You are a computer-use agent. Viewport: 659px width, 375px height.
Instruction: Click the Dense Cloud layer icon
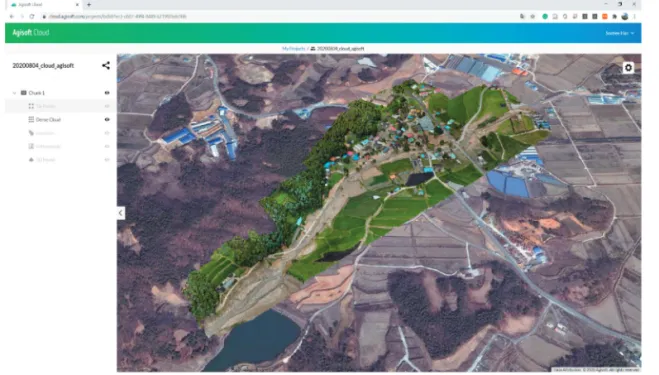point(31,119)
